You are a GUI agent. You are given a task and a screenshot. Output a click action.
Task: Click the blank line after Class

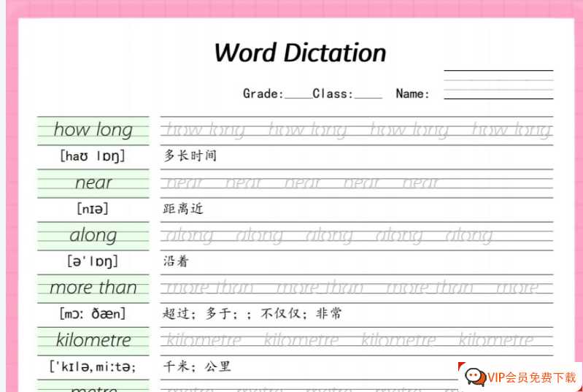(x=368, y=94)
